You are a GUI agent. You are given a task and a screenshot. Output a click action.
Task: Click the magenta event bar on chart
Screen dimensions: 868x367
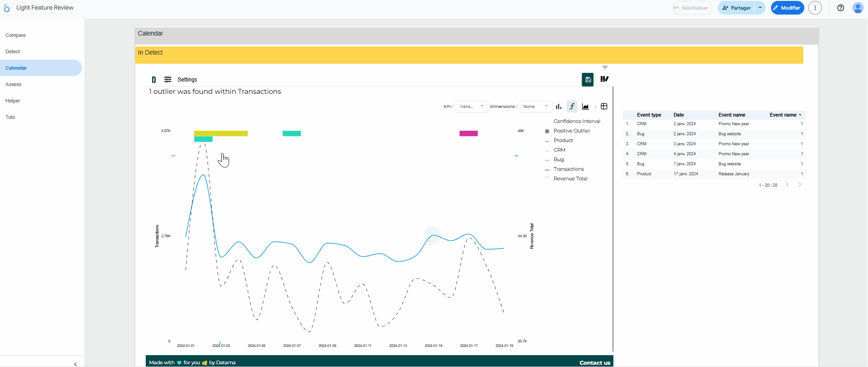click(x=468, y=133)
